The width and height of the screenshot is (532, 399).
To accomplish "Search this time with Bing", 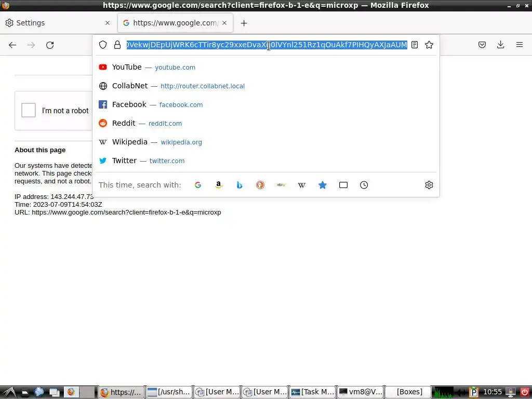I will 240,185.
